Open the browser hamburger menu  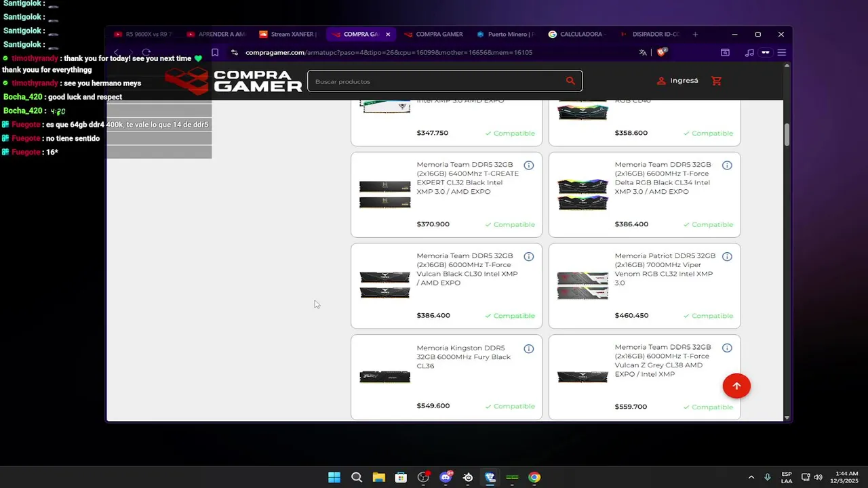click(x=782, y=52)
